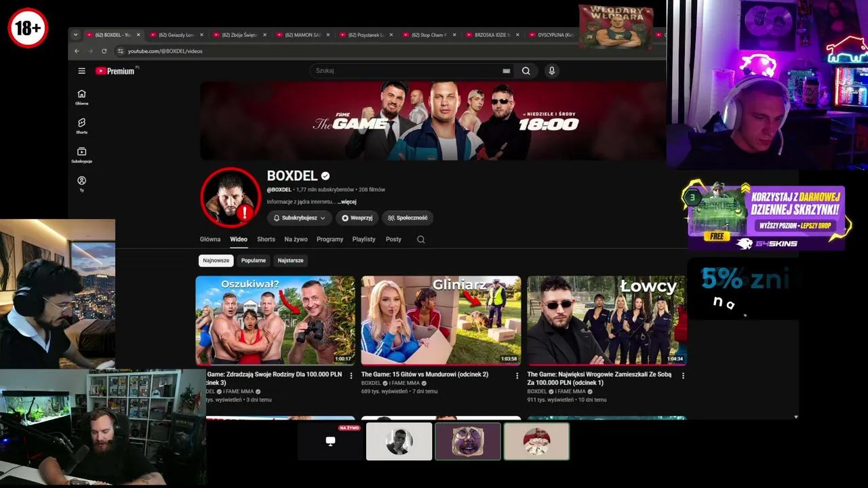The width and height of the screenshot is (868, 488).
Task: Open the Główna channel tab
Action: click(x=210, y=239)
